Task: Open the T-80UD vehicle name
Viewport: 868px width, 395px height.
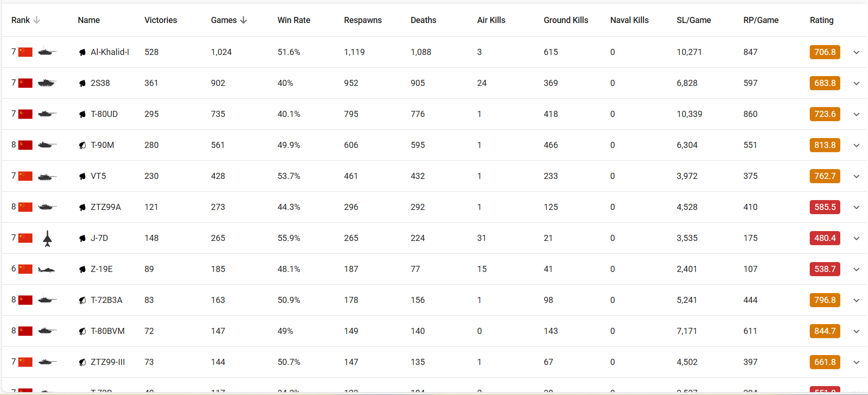Action: pos(104,114)
